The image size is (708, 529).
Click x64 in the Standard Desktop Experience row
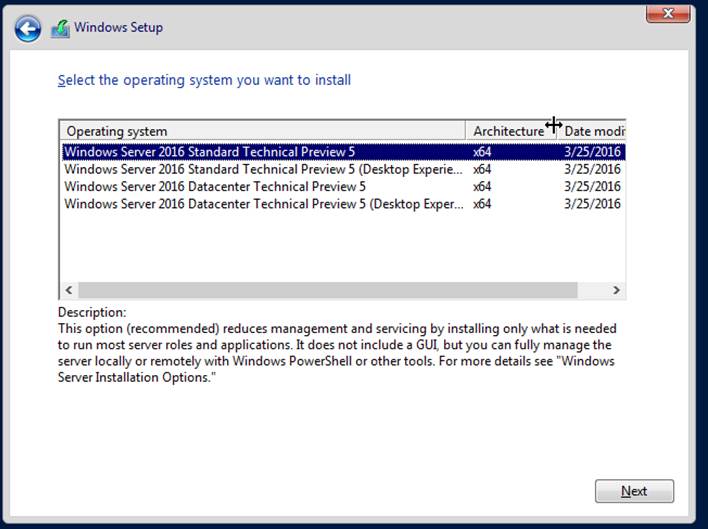click(x=482, y=169)
